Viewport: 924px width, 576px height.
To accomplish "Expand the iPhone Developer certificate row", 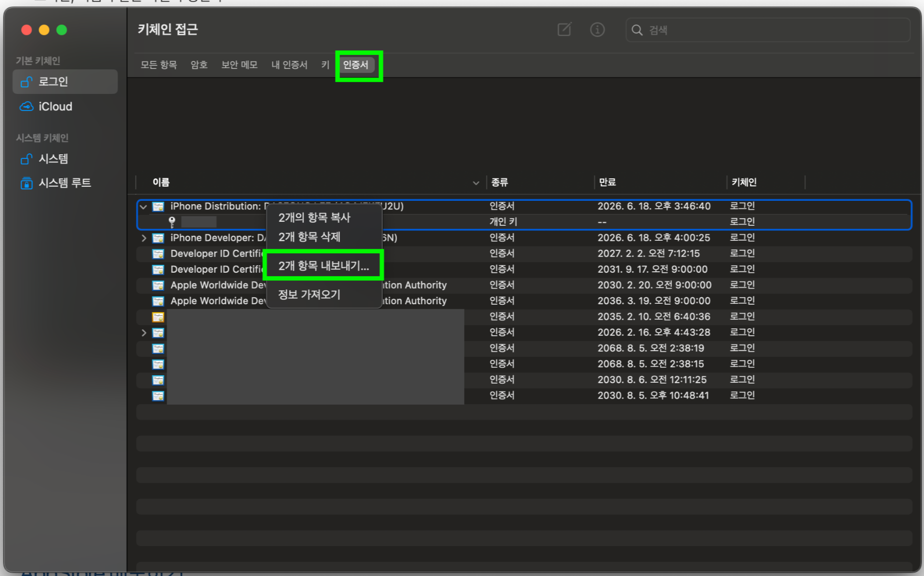I will tap(144, 238).
